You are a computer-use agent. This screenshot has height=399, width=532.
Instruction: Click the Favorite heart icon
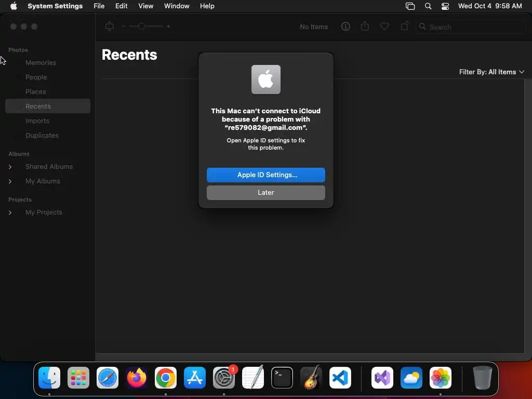384,26
